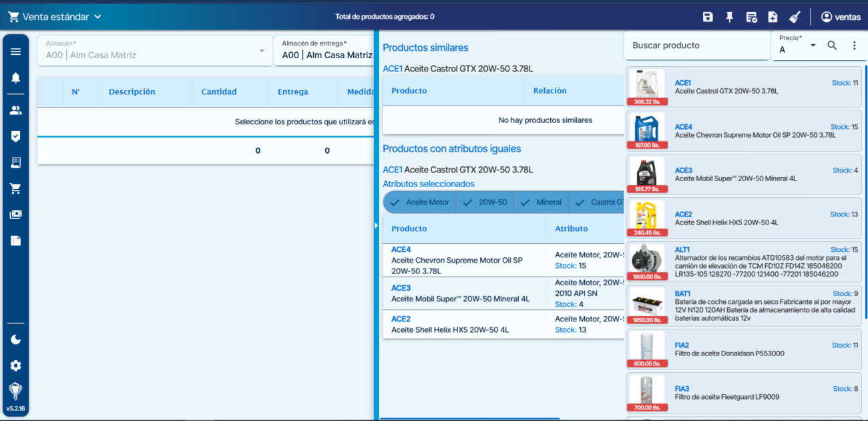Screen dimensions: 868x421
Task: Open the shopping cart sidebar icon
Action: 15,188
